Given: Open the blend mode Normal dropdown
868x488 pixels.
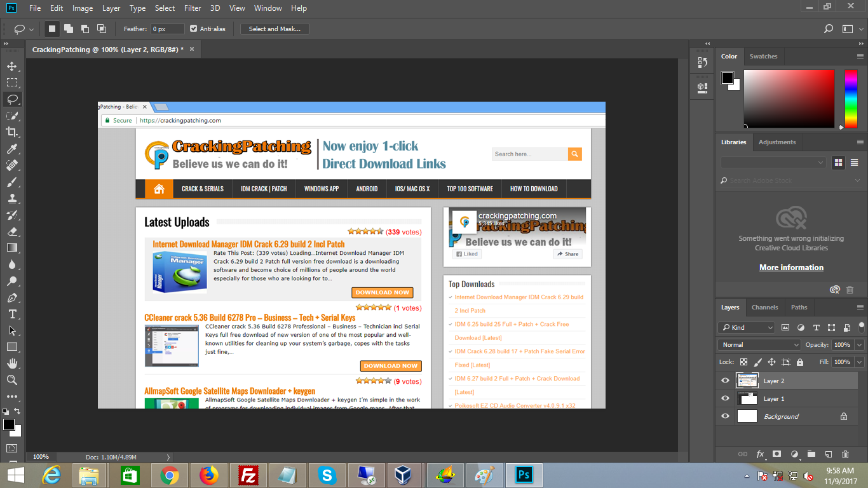Looking at the screenshot, I should (x=759, y=344).
